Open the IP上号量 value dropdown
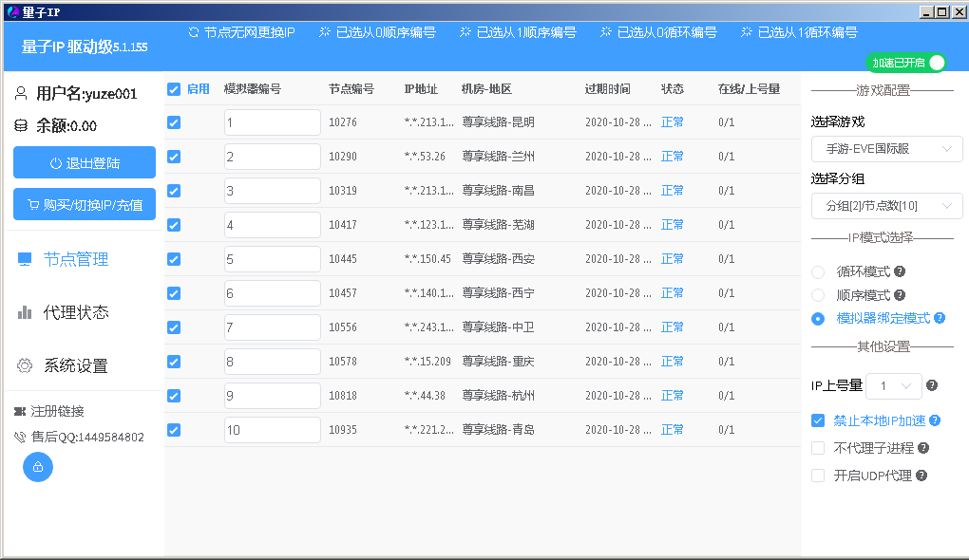Image resolution: width=969 pixels, height=560 pixels. [893, 384]
